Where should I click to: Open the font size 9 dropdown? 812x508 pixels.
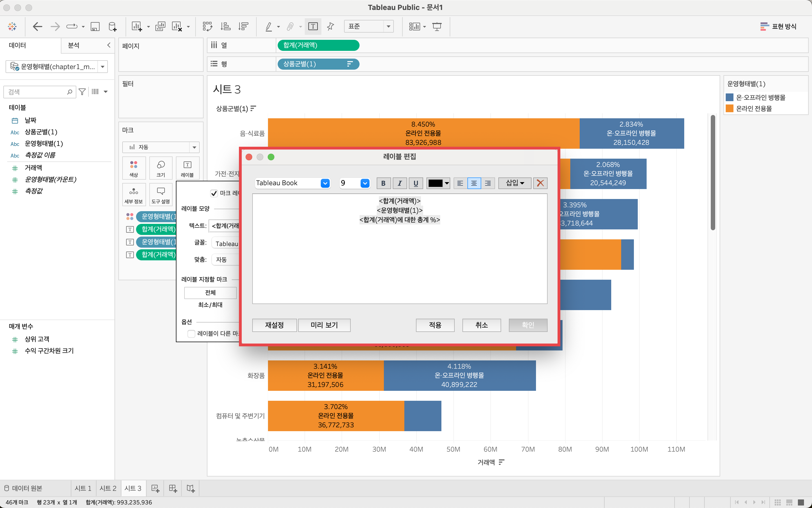click(x=365, y=183)
